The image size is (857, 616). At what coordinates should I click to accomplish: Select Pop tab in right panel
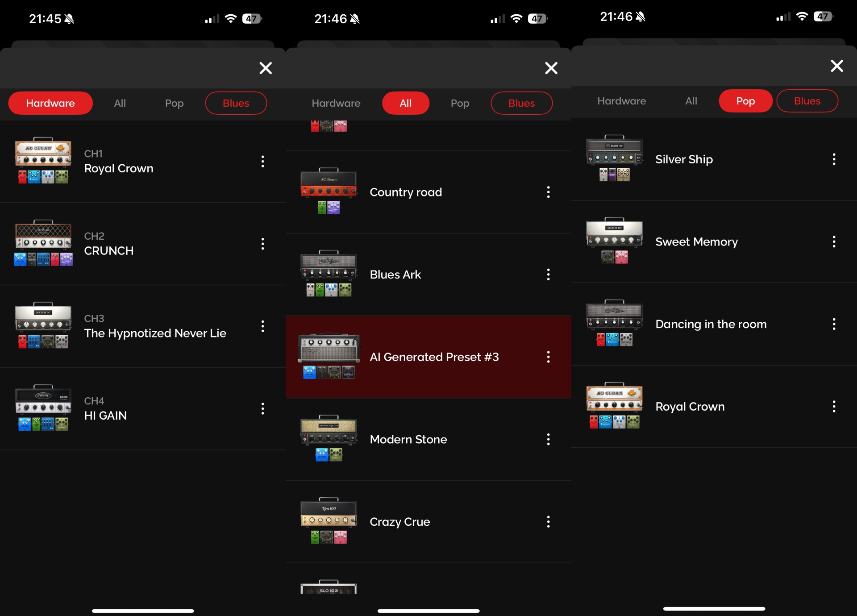click(x=746, y=101)
